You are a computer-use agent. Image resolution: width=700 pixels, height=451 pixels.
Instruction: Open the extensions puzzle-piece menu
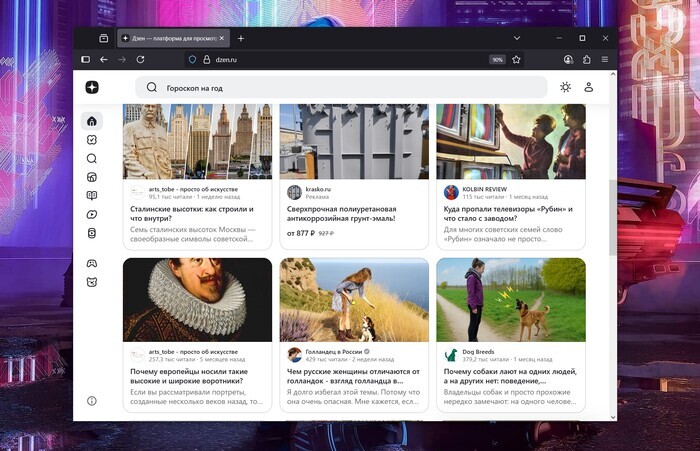click(x=587, y=60)
